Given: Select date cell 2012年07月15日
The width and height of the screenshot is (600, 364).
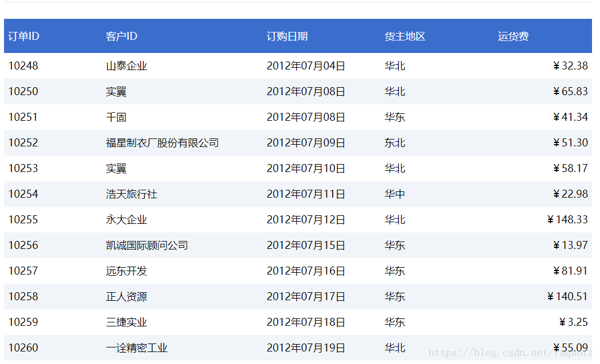Looking at the screenshot, I should (306, 245).
